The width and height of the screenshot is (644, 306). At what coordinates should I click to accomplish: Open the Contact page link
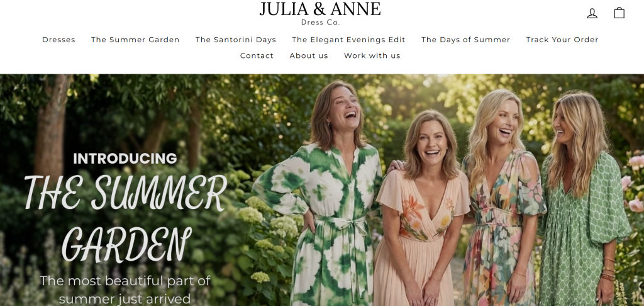257,55
